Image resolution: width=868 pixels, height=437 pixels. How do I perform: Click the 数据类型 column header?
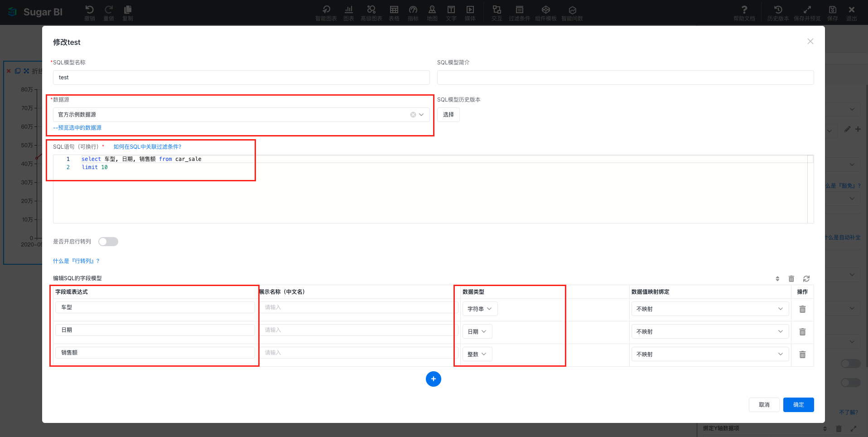[473, 292]
